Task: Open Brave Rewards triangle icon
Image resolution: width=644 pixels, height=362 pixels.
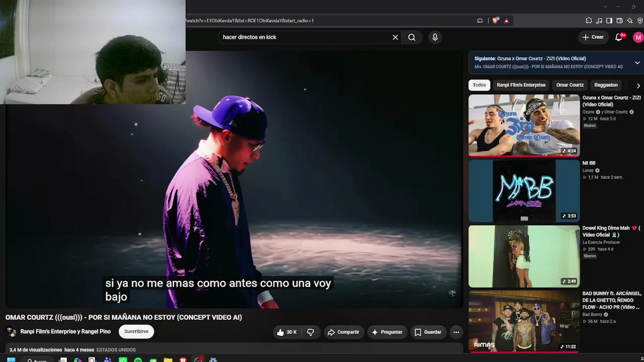Action: (506, 21)
